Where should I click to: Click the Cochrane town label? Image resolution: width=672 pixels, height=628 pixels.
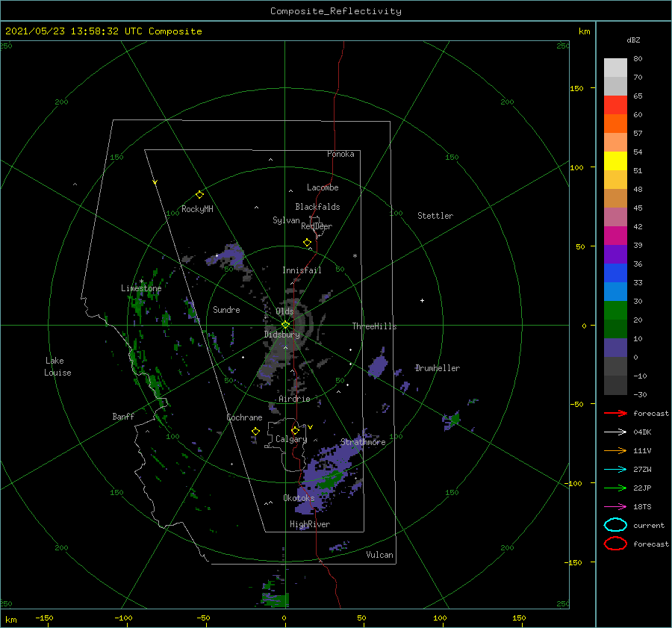point(244,417)
